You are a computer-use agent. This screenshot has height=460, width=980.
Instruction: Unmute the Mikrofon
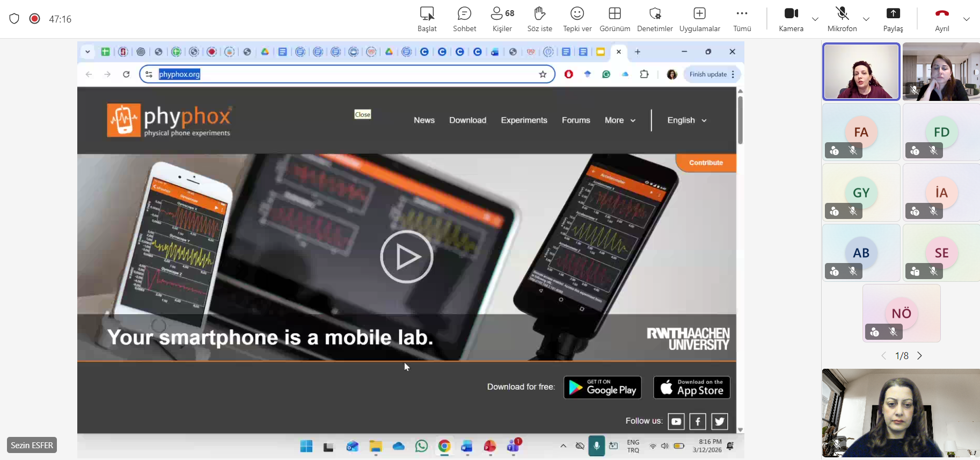[x=842, y=19]
